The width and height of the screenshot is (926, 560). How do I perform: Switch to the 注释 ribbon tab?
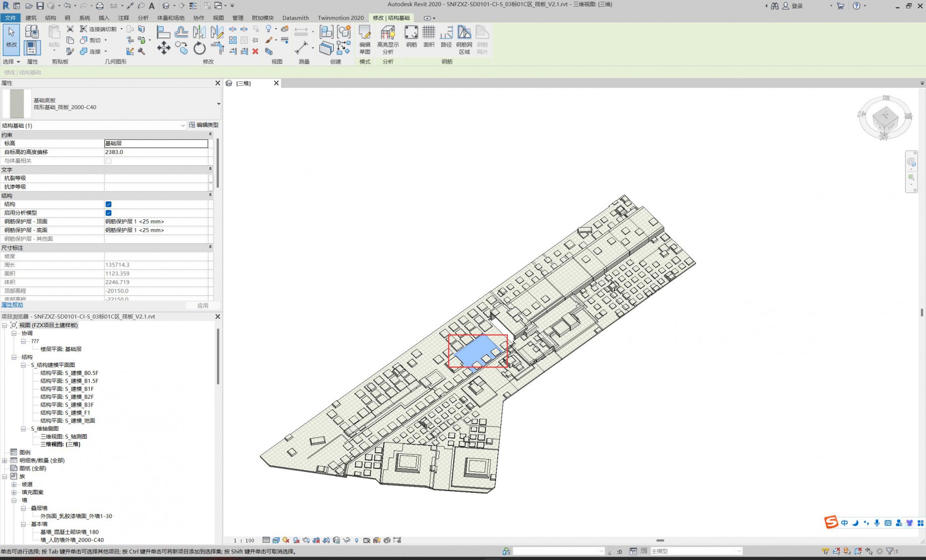point(123,18)
